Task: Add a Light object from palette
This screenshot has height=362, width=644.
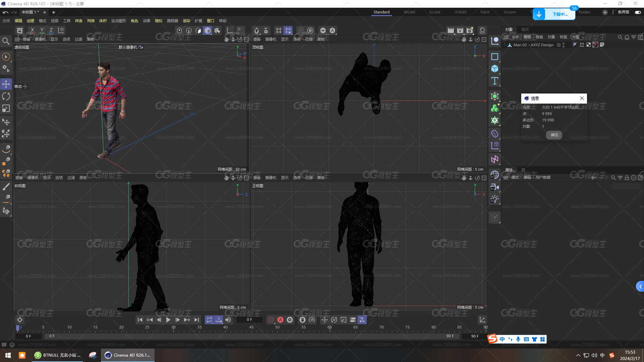Action: point(495,199)
